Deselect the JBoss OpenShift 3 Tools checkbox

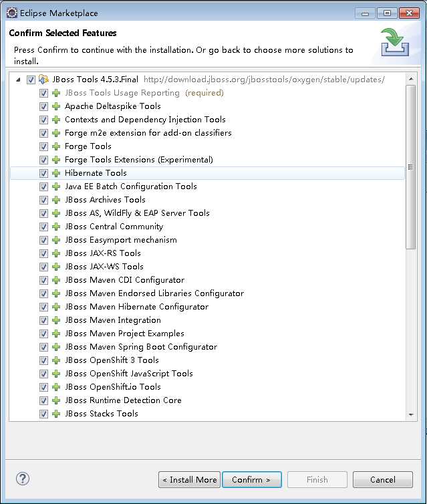[x=44, y=360]
